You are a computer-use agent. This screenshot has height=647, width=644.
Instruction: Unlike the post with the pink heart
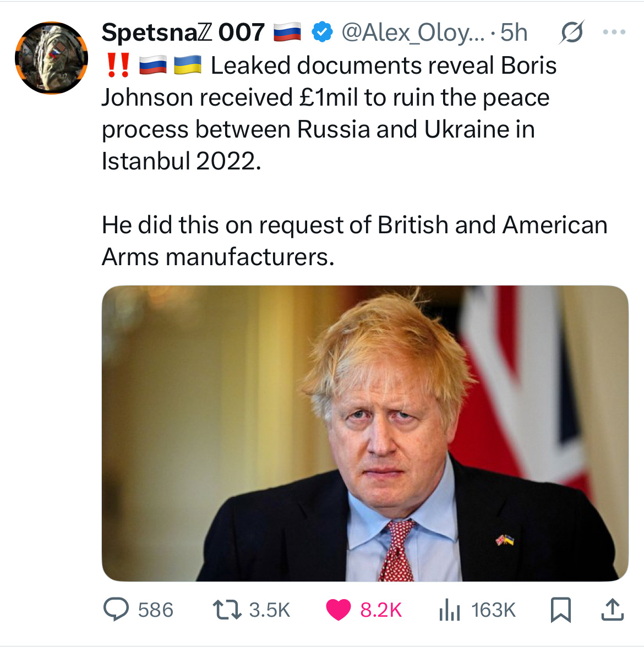click(x=339, y=610)
